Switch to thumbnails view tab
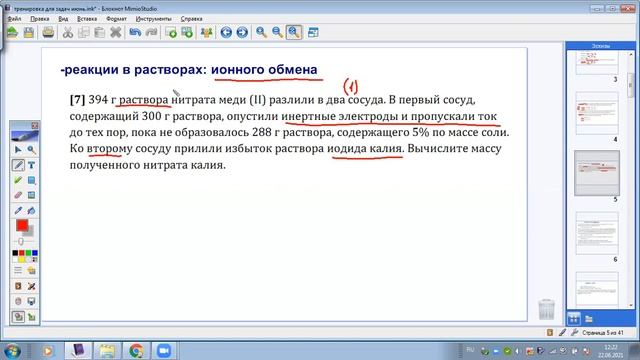The height and width of the screenshot is (360, 640). pos(573,318)
